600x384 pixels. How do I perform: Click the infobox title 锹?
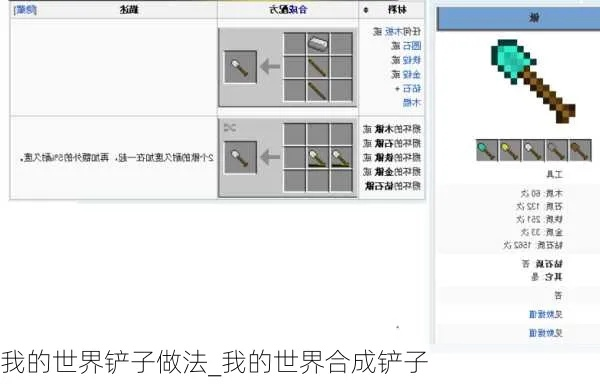(534, 18)
